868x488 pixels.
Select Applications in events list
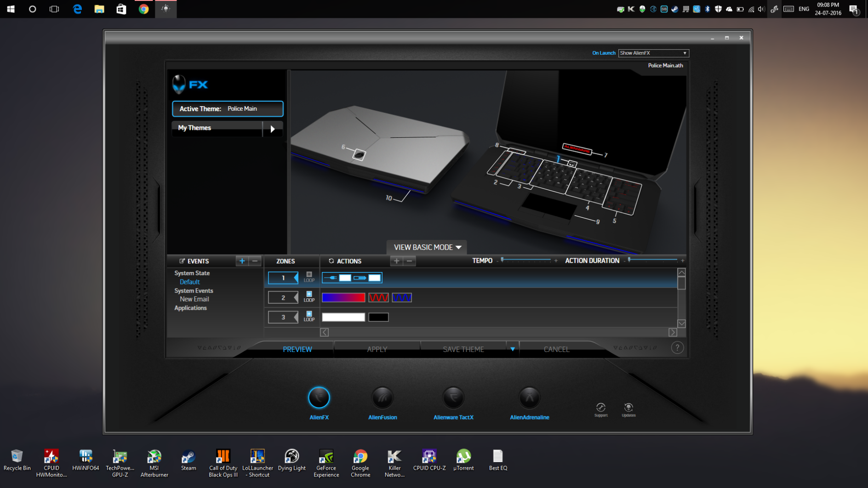(190, 308)
